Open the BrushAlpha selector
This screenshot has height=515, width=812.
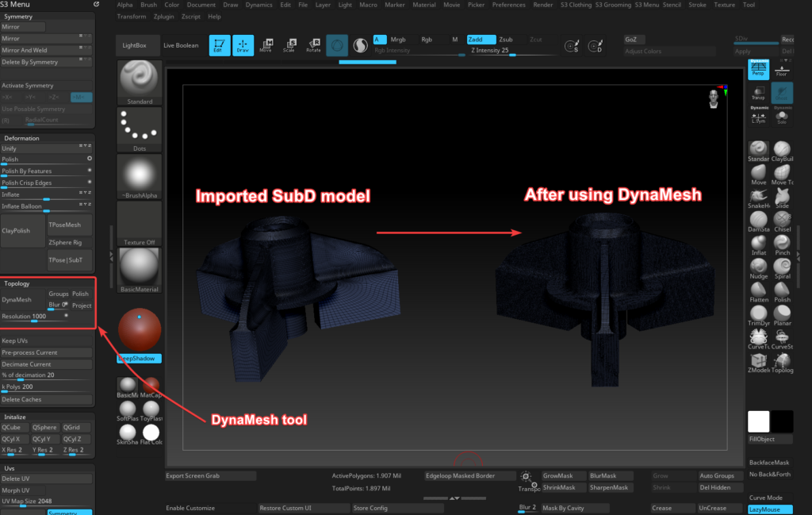pyautogui.click(x=139, y=175)
